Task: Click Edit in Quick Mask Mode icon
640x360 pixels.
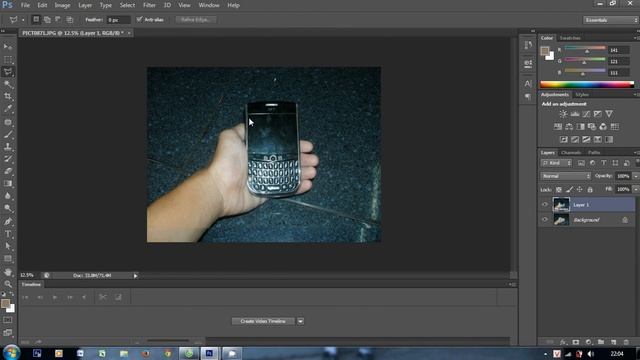Action: 8,320
